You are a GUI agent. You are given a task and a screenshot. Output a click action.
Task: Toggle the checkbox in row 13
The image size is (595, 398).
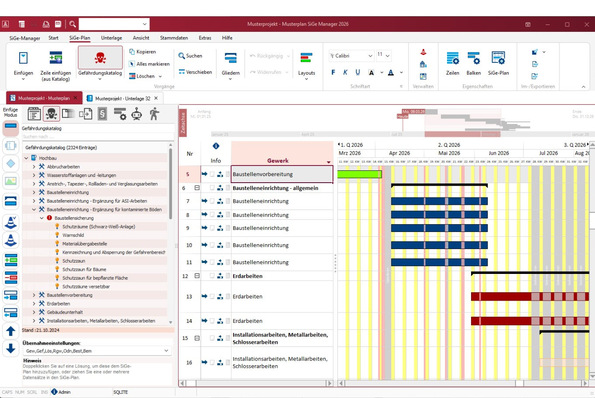click(x=212, y=296)
